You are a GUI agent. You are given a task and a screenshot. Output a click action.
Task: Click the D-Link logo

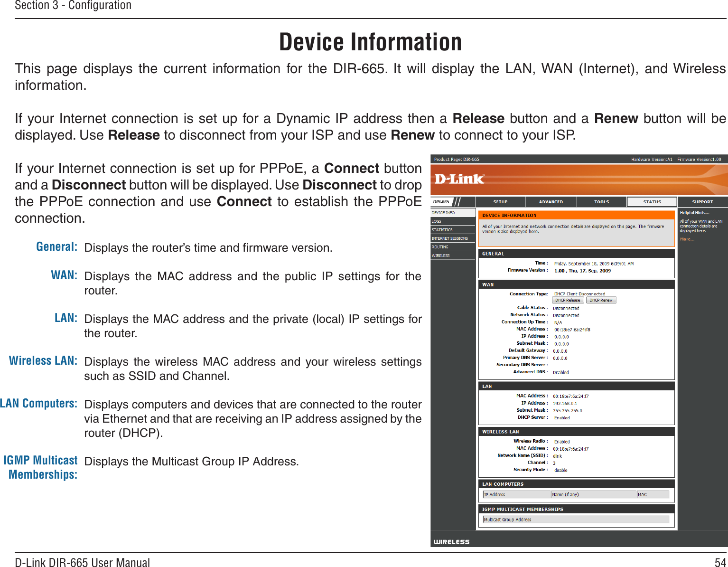point(459,179)
